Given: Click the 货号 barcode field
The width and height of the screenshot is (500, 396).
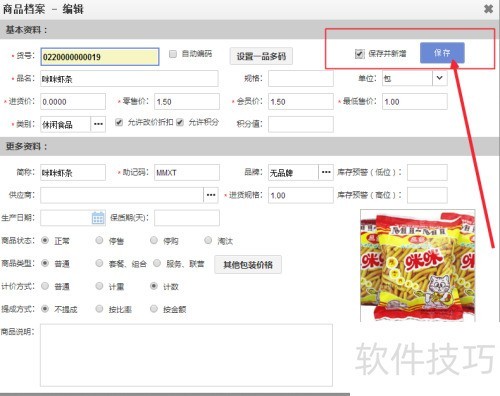Looking at the screenshot, I should [100, 57].
